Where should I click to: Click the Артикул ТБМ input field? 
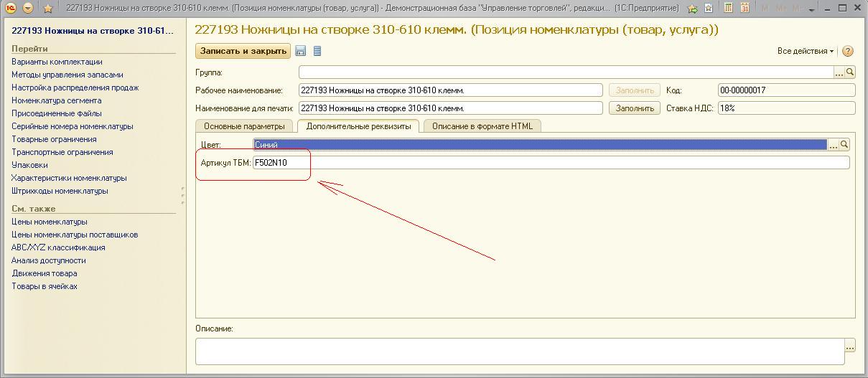pos(550,163)
